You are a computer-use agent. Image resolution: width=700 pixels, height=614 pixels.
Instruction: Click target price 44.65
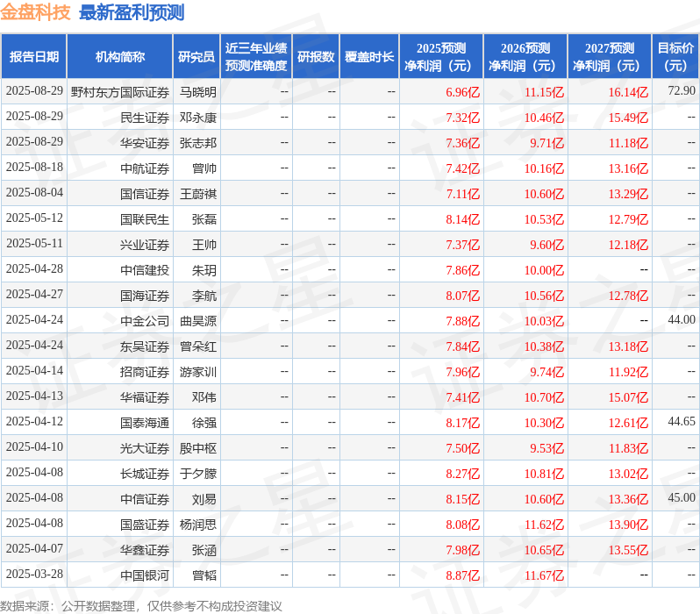click(682, 422)
